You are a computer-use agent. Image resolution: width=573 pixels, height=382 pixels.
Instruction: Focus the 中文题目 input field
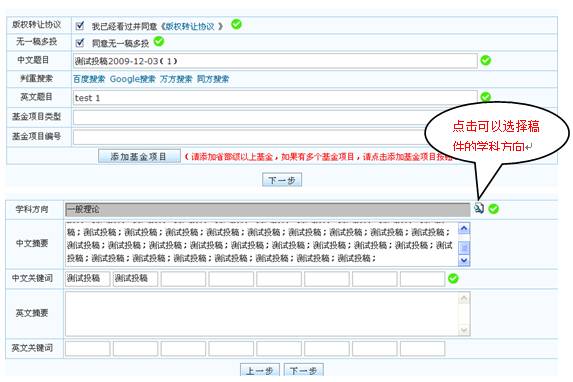tap(275, 61)
